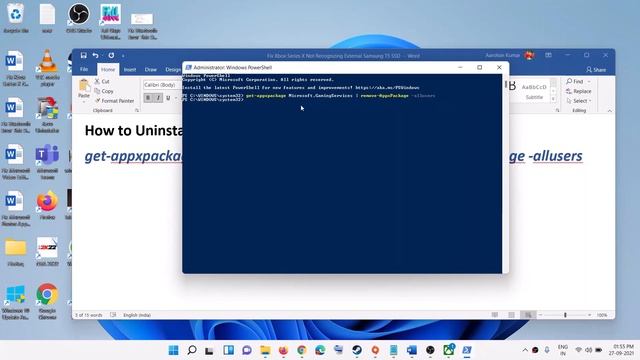Switch to Word via its taskbar icon
The image size is (640, 360).
(411, 350)
